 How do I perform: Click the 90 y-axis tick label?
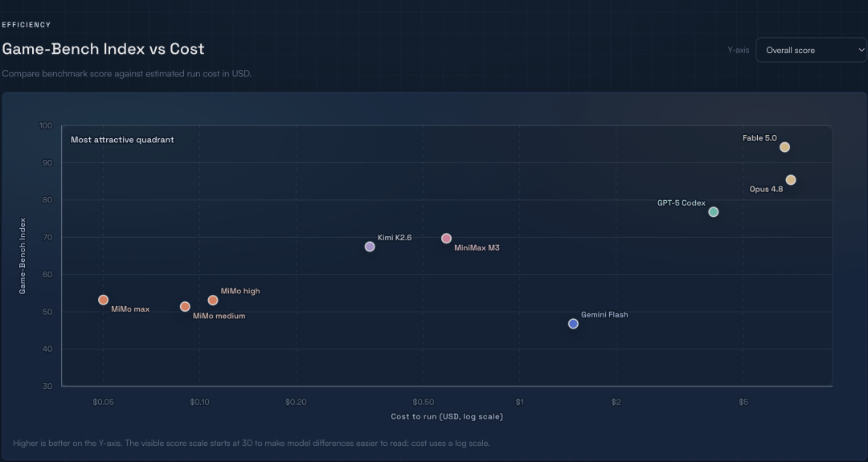pyautogui.click(x=47, y=162)
